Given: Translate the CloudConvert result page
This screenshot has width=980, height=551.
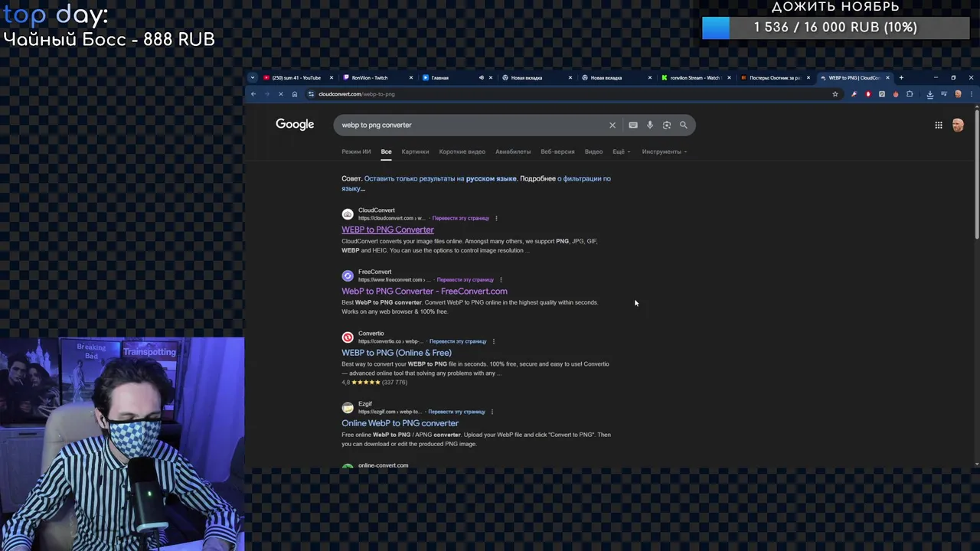Looking at the screenshot, I should tap(460, 218).
